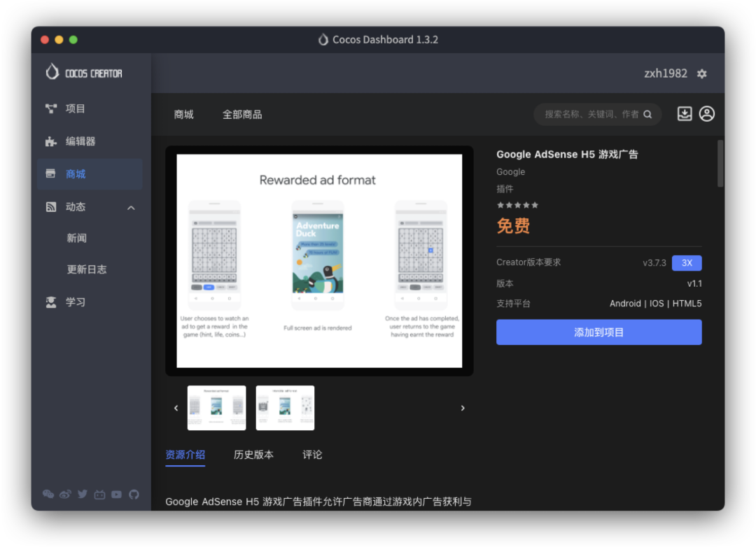Click the 免费 price label
Screen dimensions: 756x547
click(x=513, y=225)
